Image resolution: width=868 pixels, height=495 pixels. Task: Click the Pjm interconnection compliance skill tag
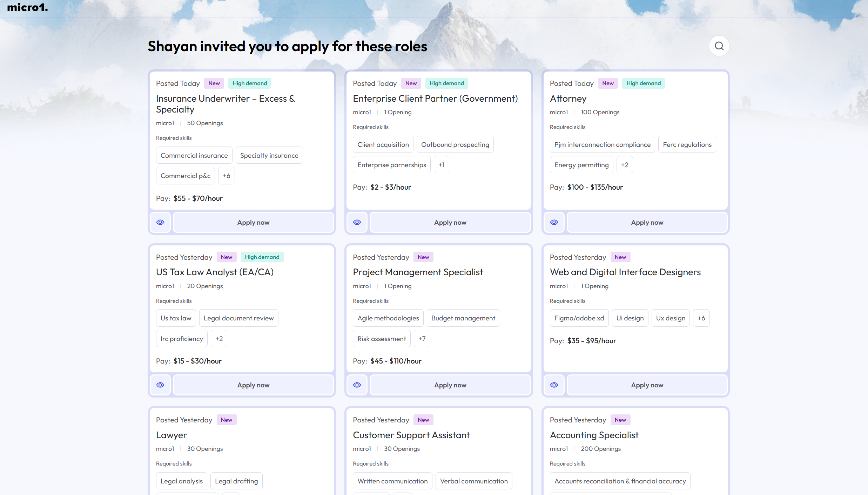click(602, 144)
